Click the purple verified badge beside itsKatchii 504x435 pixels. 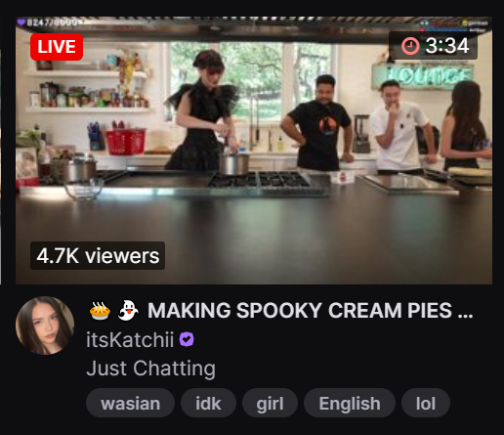tap(187, 339)
